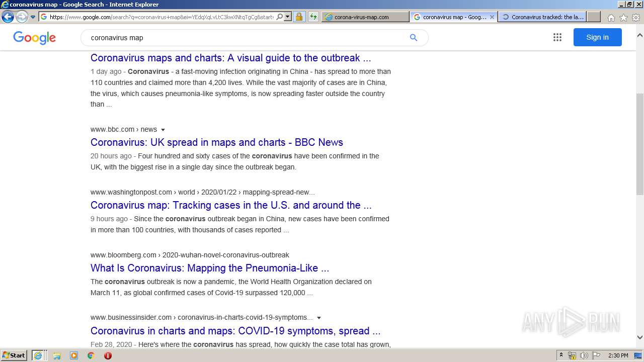Open the browser Home icon

[x=611, y=18]
